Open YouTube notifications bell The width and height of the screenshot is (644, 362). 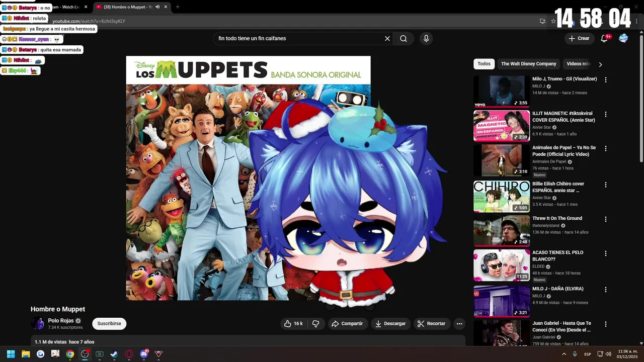click(x=604, y=39)
